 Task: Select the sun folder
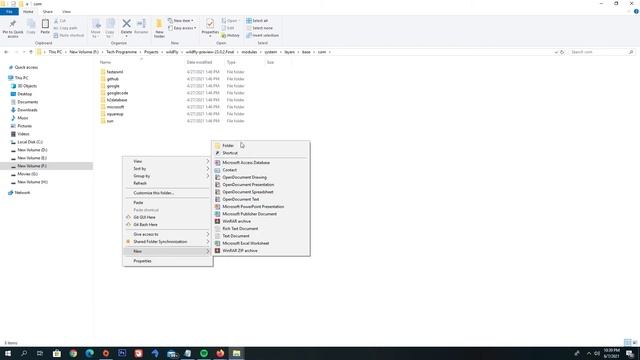coord(110,121)
